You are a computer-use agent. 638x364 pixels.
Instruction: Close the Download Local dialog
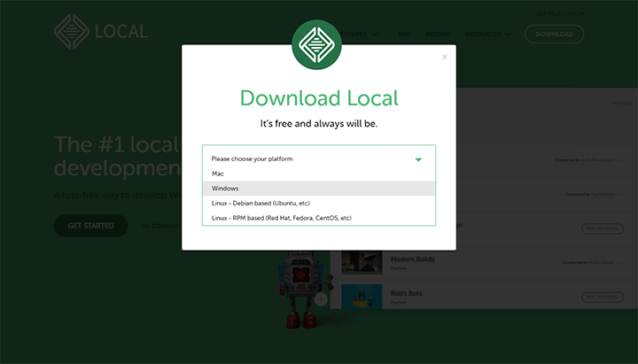pyautogui.click(x=445, y=57)
